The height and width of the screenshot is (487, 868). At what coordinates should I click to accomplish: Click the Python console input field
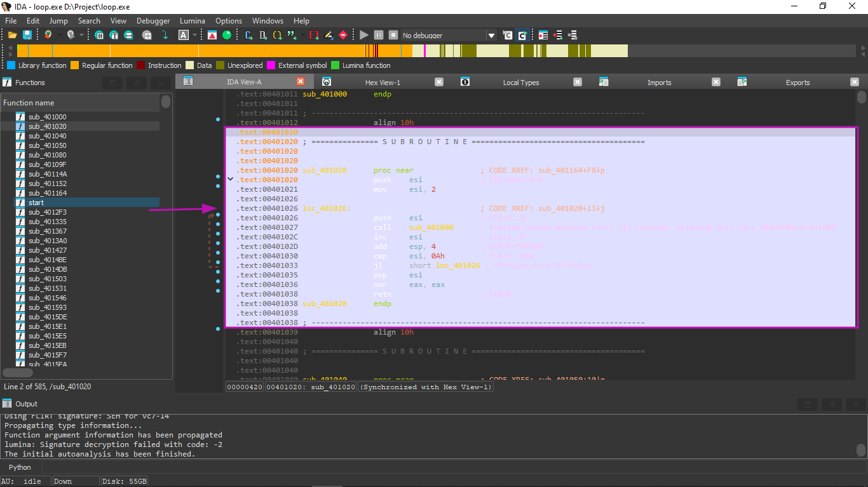(445, 467)
